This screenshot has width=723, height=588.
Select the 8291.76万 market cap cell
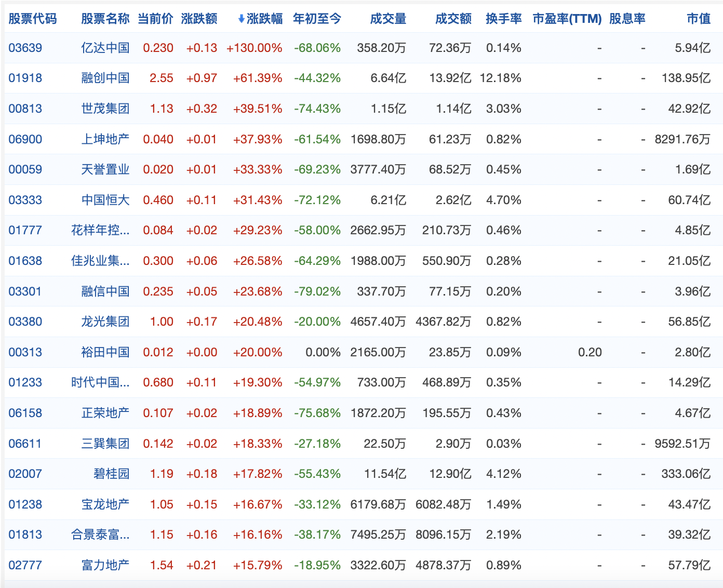pos(682,139)
